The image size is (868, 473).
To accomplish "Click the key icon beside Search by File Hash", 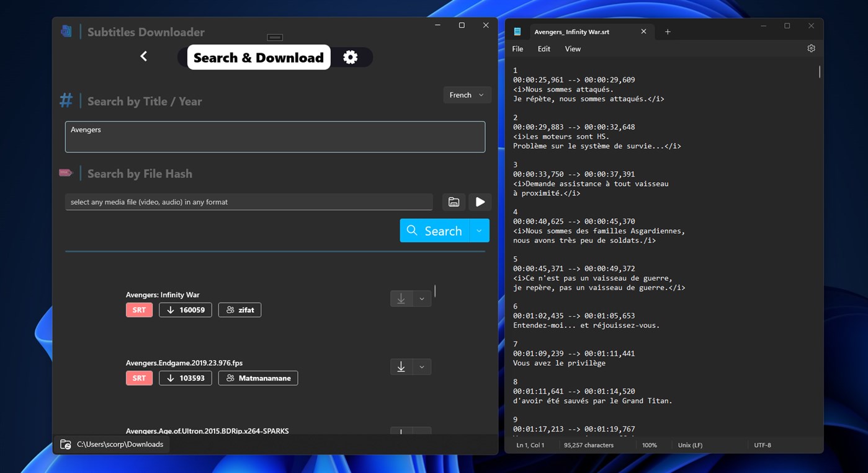I will coord(66,172).
